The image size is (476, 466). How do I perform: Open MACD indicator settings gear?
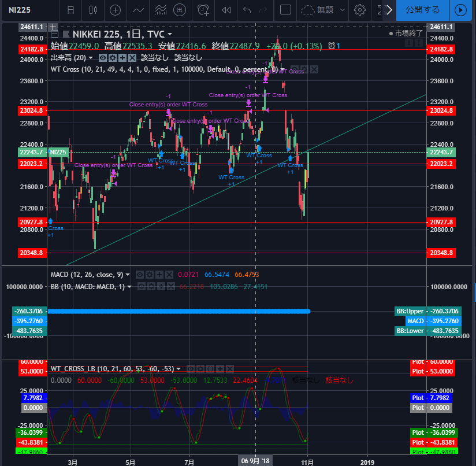[x=150, y=275]
